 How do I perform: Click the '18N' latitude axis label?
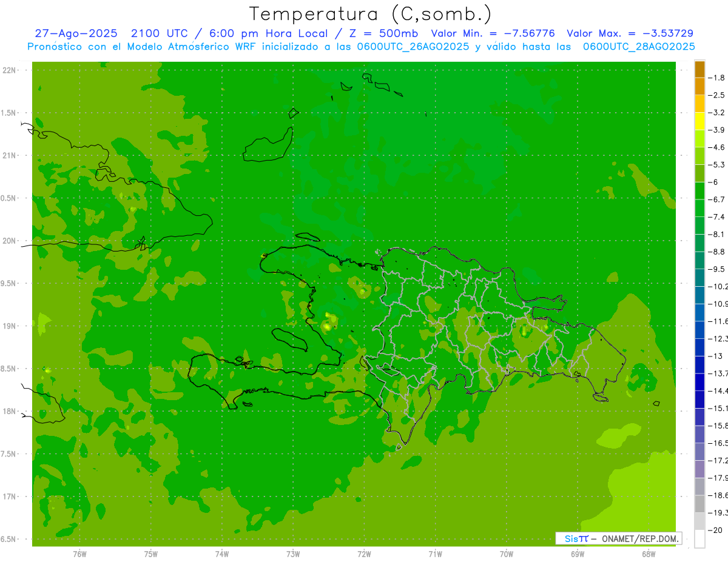[x=9, y=411]
